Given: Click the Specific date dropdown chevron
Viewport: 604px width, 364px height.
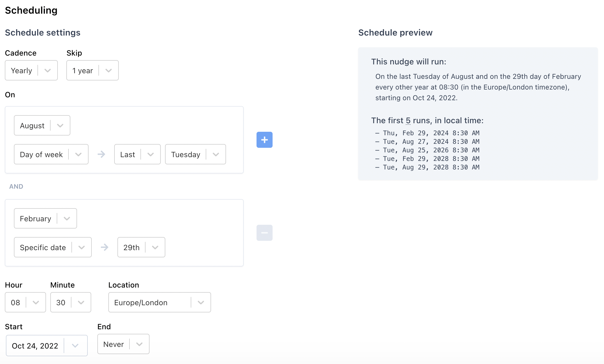Looking at the screenshot, I should [x=82, y=247].
